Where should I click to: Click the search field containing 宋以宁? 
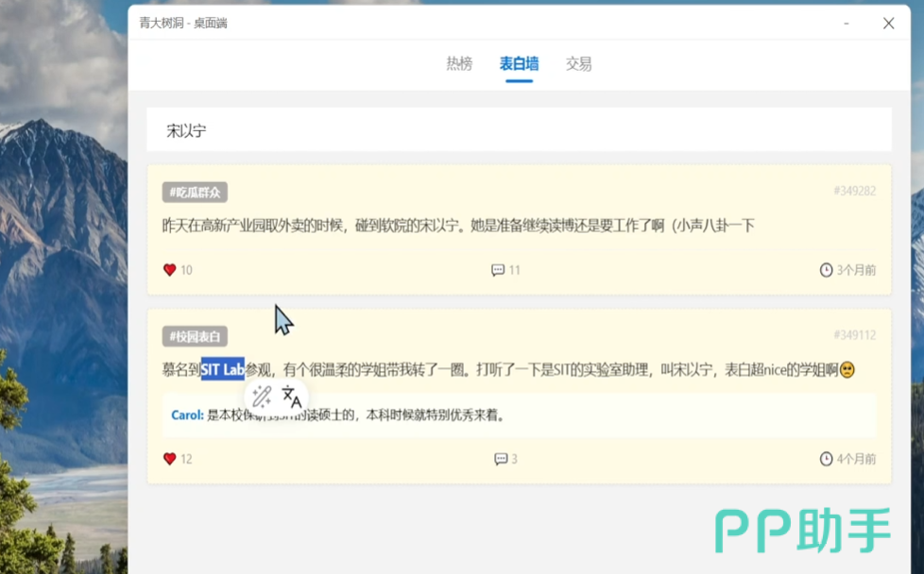pos(519,130)
